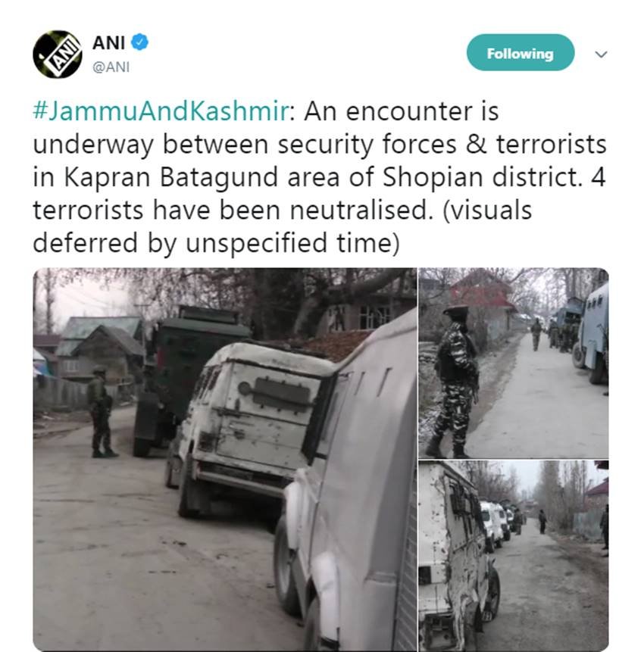Open the ANI profile avatar
Image resolution: width=644 pixels, height=652 pixels.
tap(58, 55)
